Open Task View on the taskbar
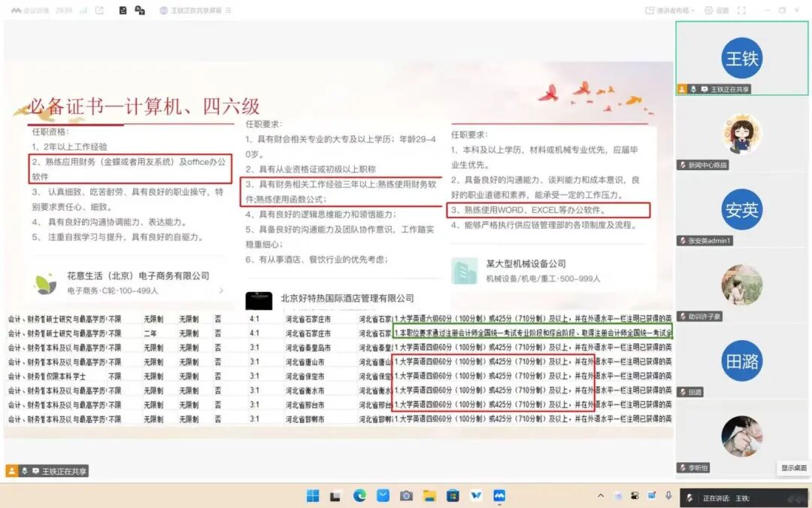Viewport: 812px width, 508px height. (335, 496)
